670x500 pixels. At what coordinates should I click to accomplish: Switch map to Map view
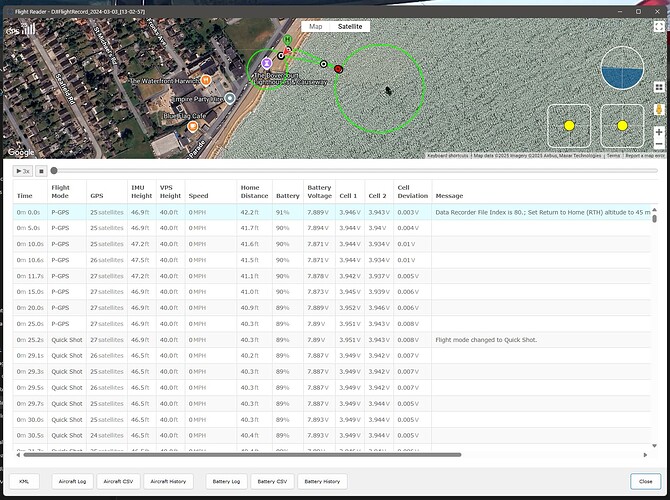[x=315, y=26]
